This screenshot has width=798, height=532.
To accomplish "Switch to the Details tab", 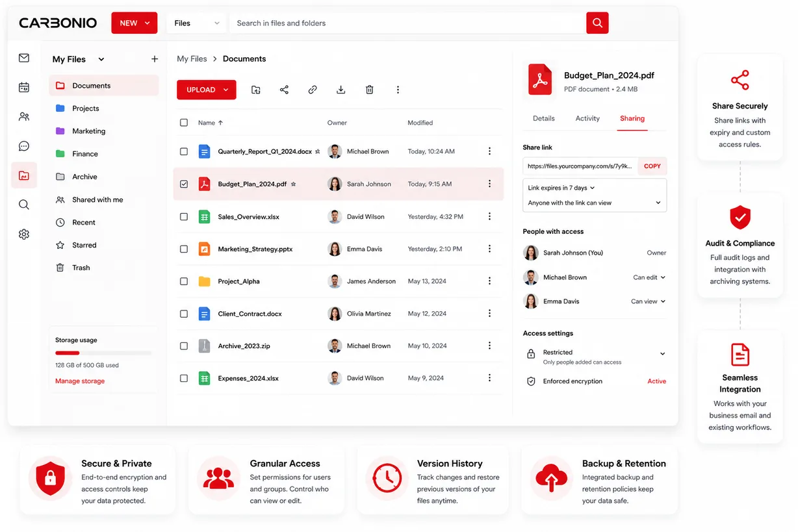I will pyautogui.click(x=544, y=118).
